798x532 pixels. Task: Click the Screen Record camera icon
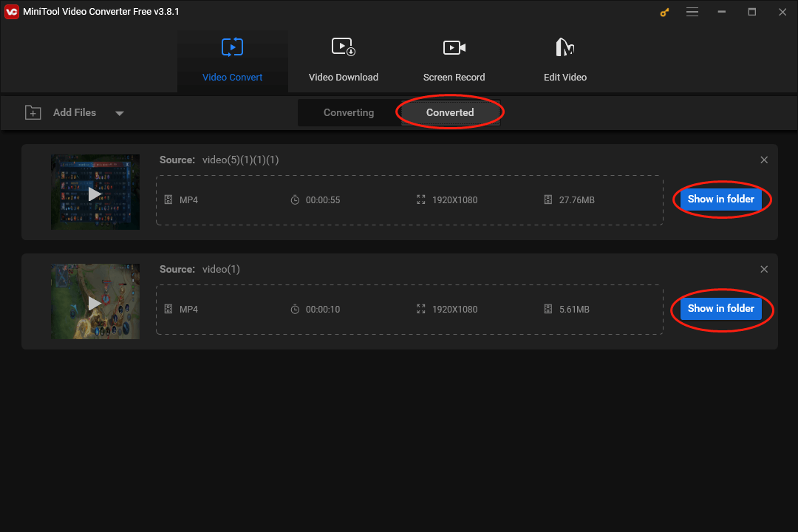coord(454,47)
